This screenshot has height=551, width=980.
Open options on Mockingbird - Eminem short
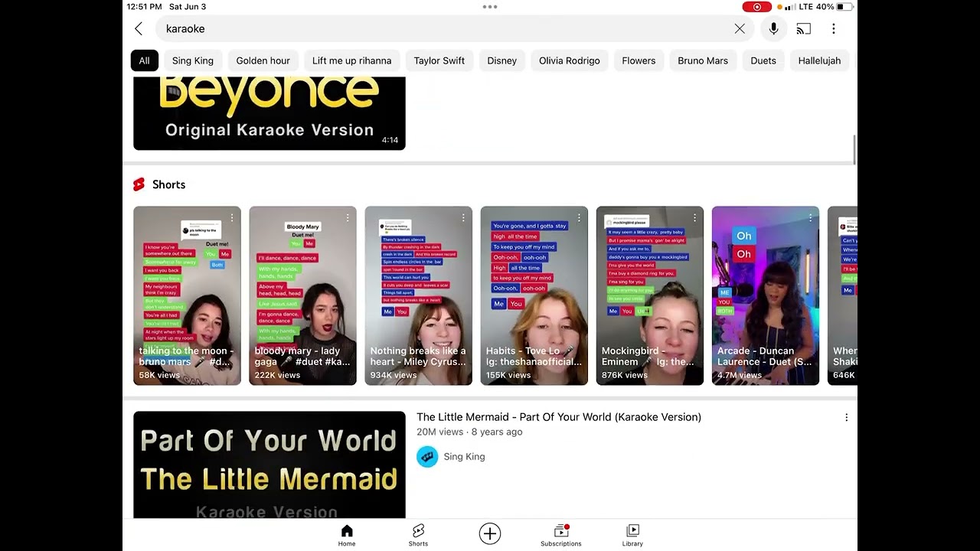[694, 218]
